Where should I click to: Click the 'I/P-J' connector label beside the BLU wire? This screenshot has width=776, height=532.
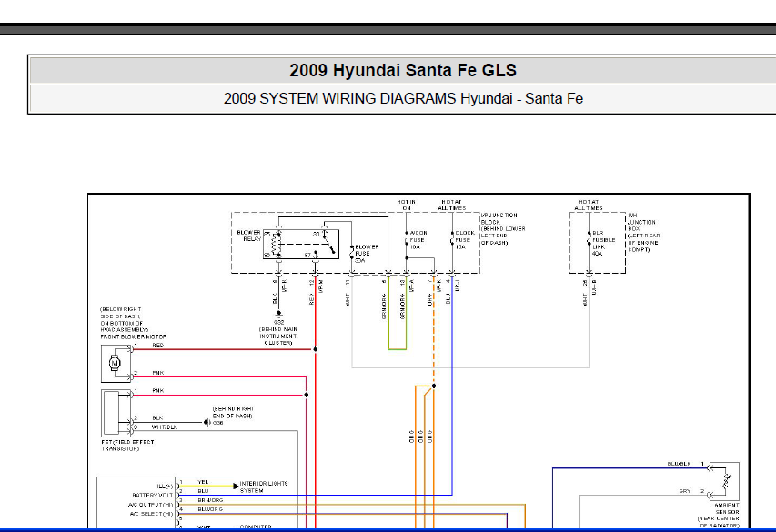click(458, 285)
